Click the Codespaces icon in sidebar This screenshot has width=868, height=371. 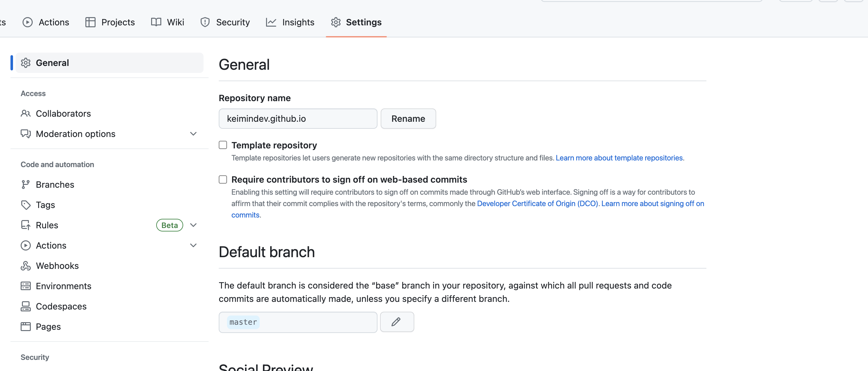(x=26, y=306)
